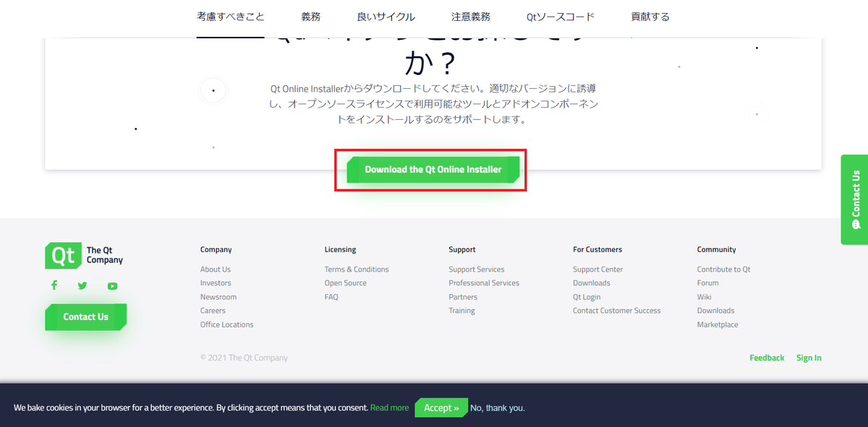Open the Training link
This screenshot has width=868, height=427.
(x=461, y=311)
